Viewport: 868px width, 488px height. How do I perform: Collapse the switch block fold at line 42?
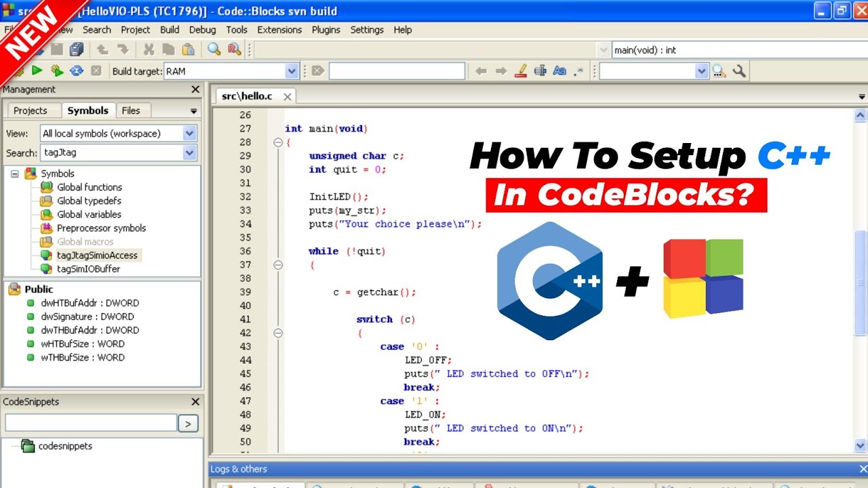(x=277, y=333)
